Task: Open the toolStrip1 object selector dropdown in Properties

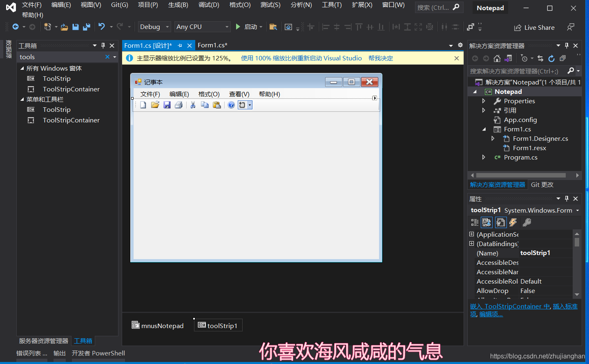Action: point(578,211)
